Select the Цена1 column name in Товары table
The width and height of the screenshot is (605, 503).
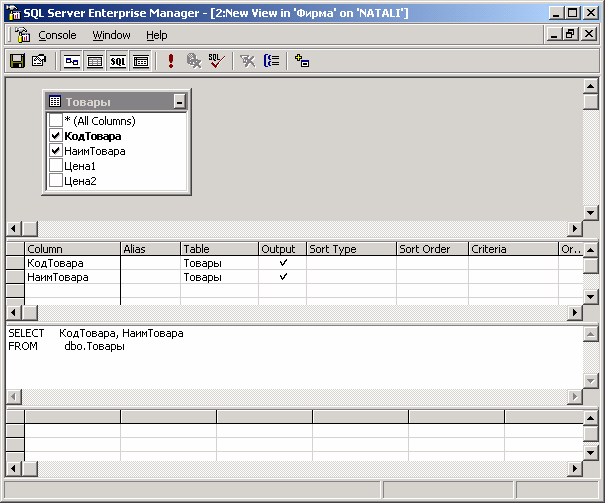80,166
